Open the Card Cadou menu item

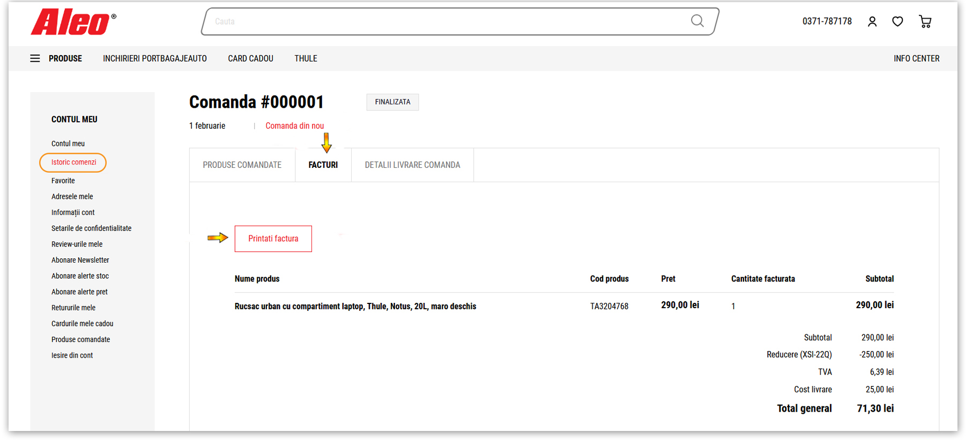(250, 58)
